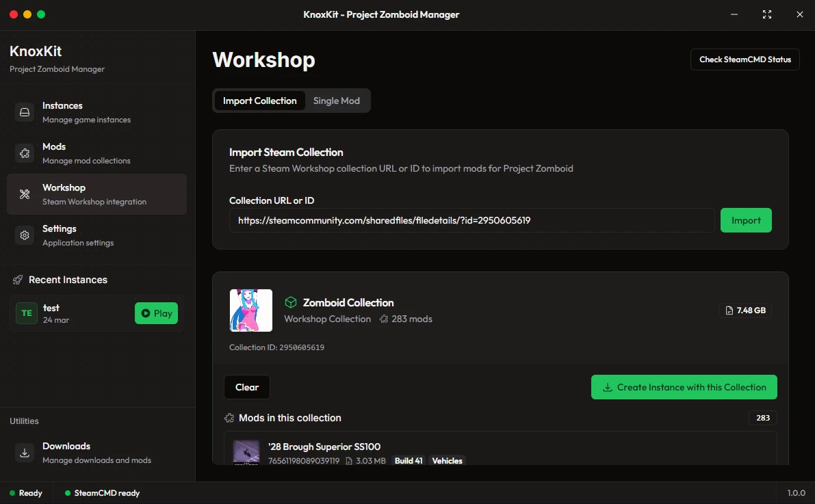Screen dimensions: 815x504
Task: Click Collection ID: 2950605619 text
Action: [276, 347]
